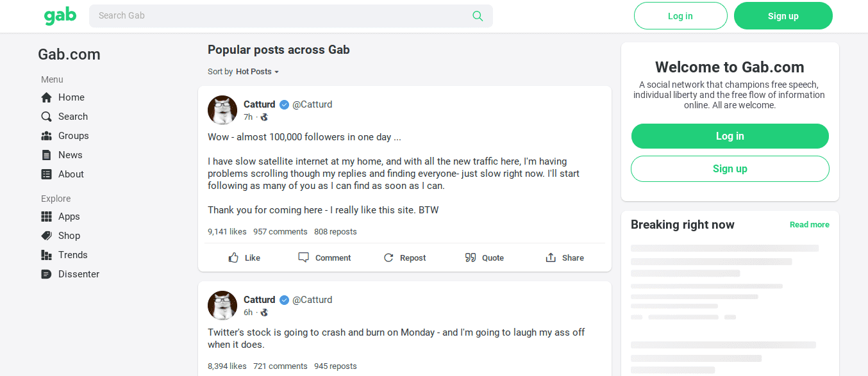Open the 957 comments link on first post
This screenshot has width=868, height=376.
[280, 232]
